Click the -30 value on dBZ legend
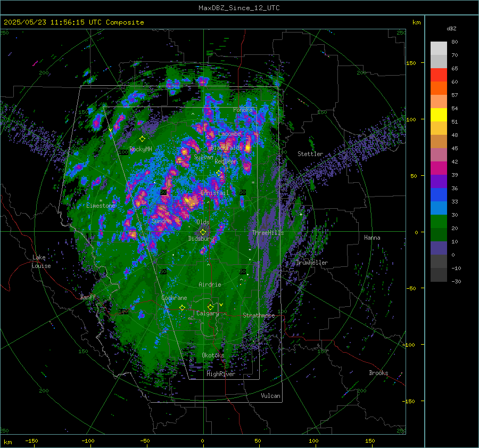 (x=457, y=282)
